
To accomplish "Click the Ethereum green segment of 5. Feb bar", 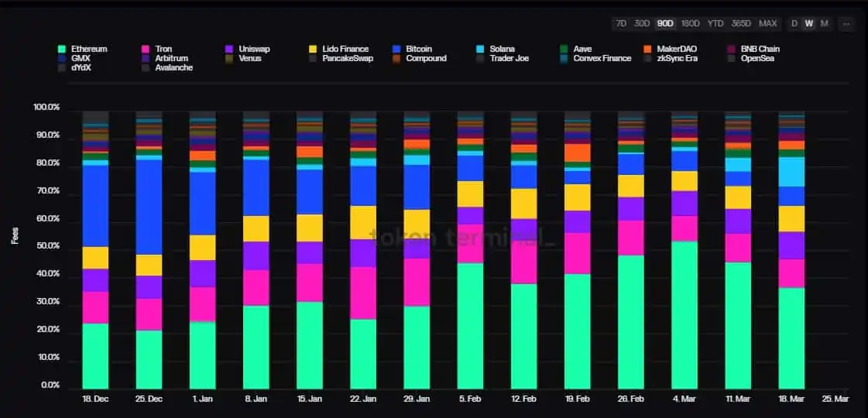I will point(470,326).
